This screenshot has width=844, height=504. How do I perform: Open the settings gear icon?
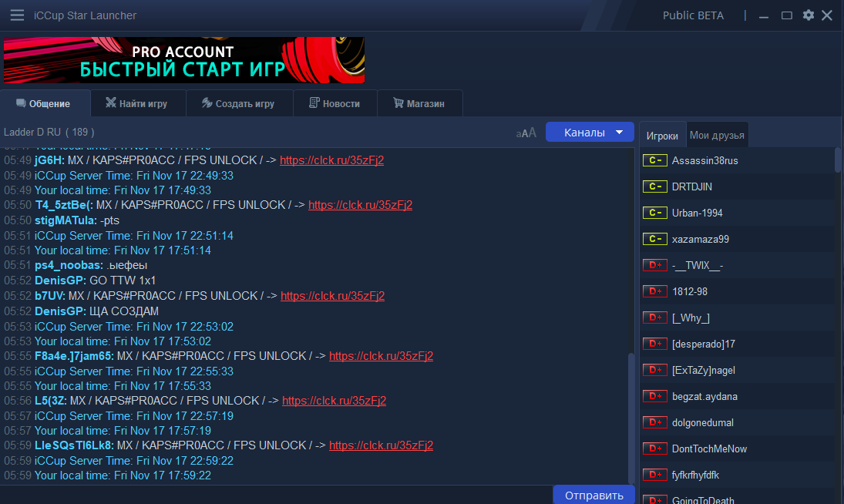click(x=808, y=15)
